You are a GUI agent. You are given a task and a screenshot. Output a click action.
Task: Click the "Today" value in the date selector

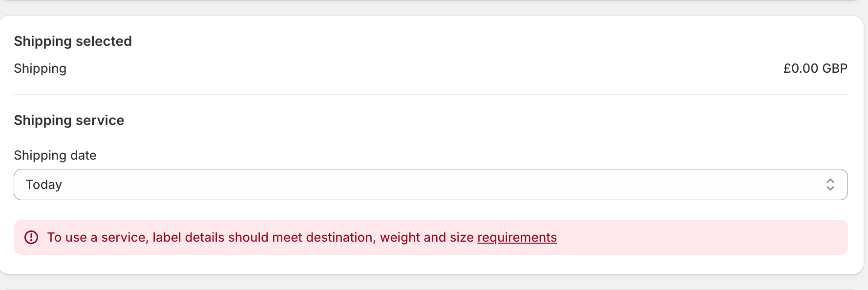(44, 185)
